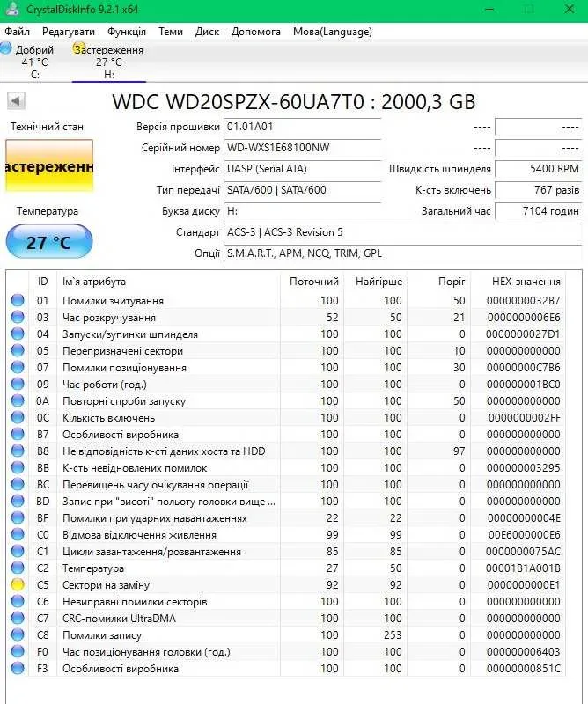Click the blue status icon for attribute B7
The width and height of the screenshot is (588, 704).
pos(18,434)
